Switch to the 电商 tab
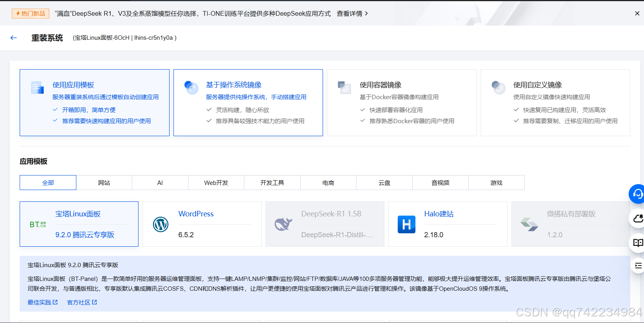The image size is (644, 323). click(328, 183)
